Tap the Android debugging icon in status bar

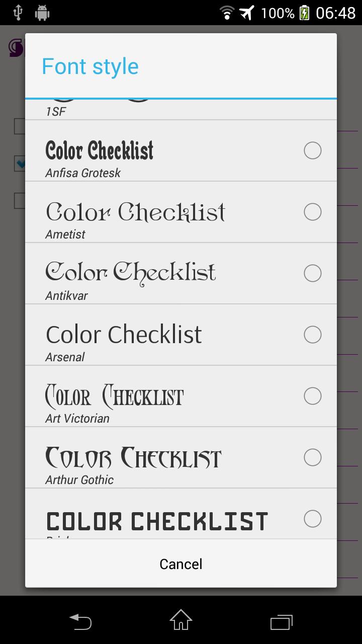(42, 13)
